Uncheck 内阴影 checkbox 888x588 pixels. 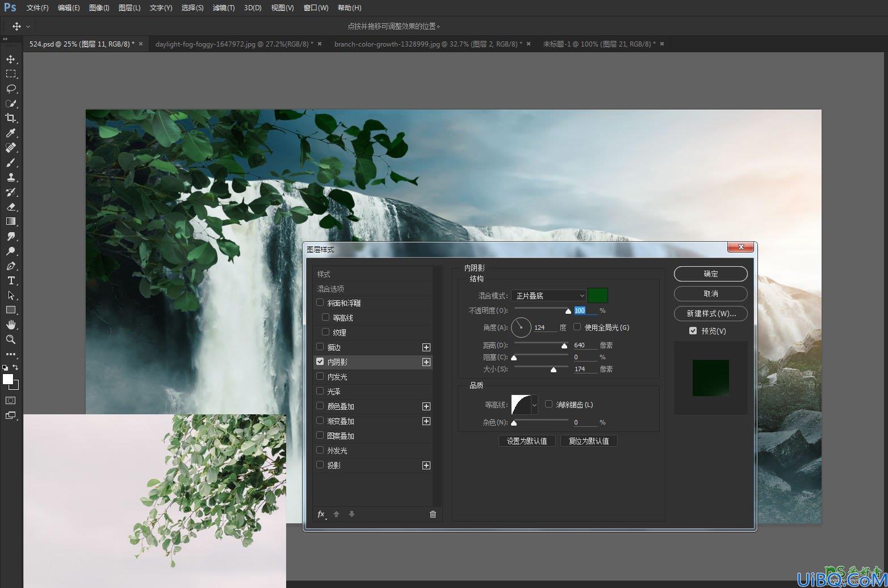tap(320, 362)
